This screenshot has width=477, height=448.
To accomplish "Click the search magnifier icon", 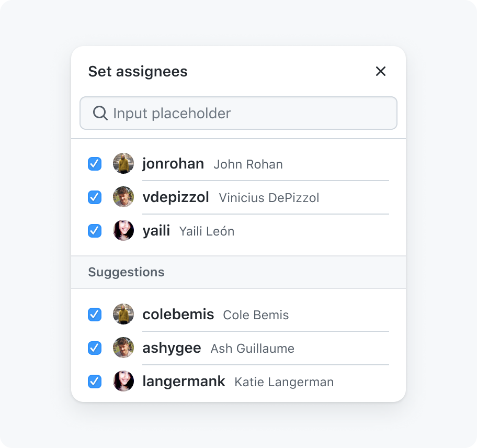I will [x=100, y=113].
